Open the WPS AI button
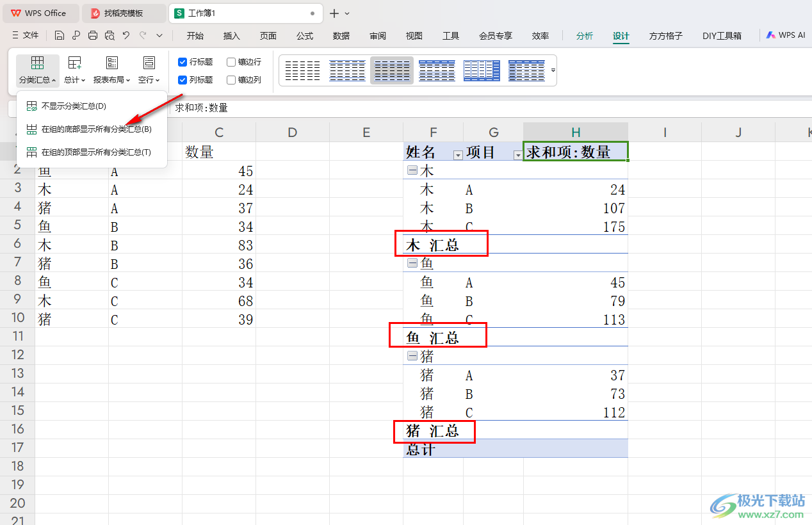812x525 pixels. pyautogui.click(x=786, y=36)
